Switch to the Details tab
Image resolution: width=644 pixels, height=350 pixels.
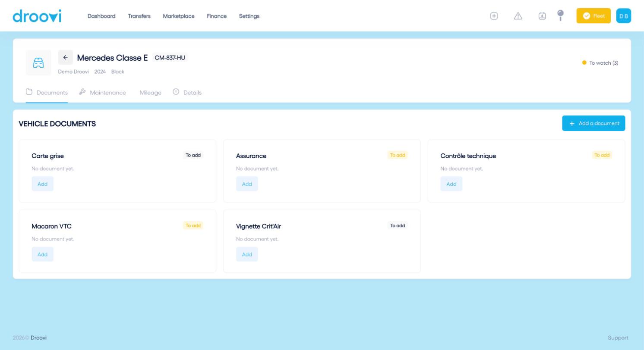click(x=187, y=92)
